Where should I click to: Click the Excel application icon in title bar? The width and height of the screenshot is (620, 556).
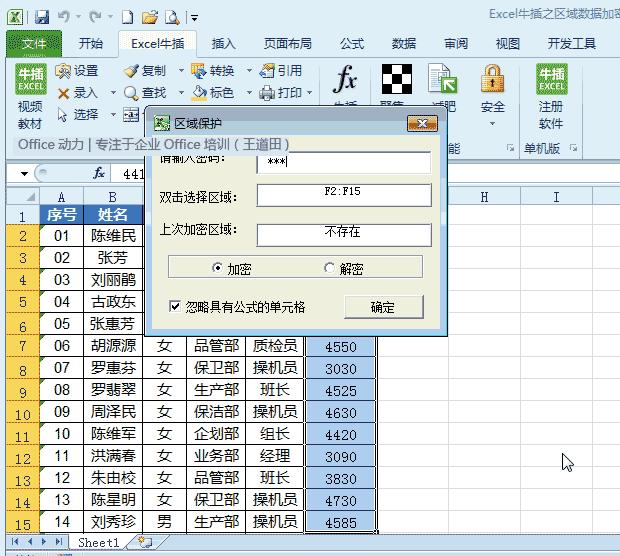pos(15,17)
